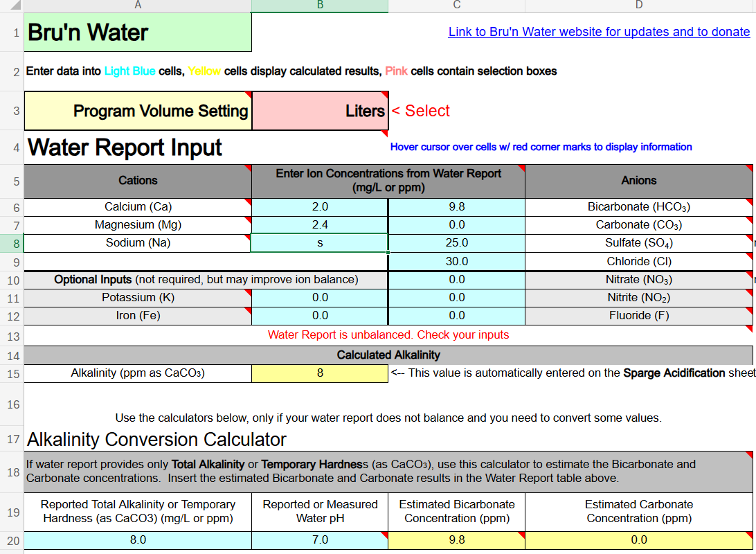
Task: Select the calculated Alkalinity result cell showing 8
Action: 320,373
